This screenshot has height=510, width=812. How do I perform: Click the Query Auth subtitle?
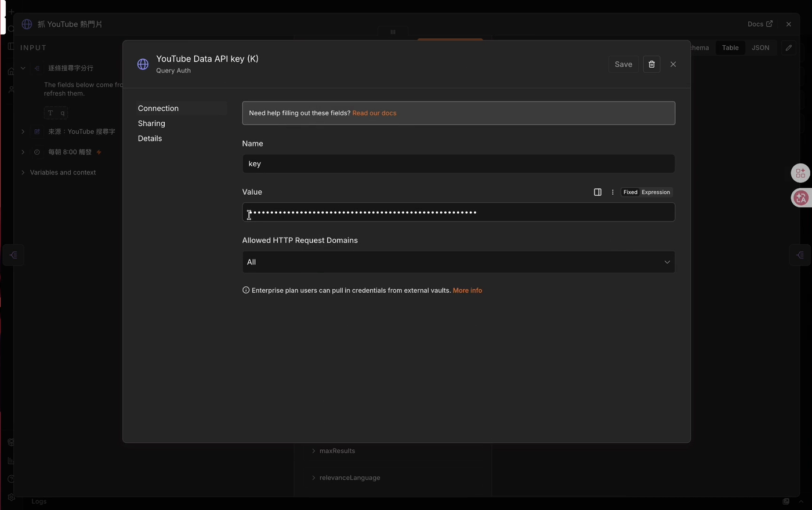tap(173, 71)
